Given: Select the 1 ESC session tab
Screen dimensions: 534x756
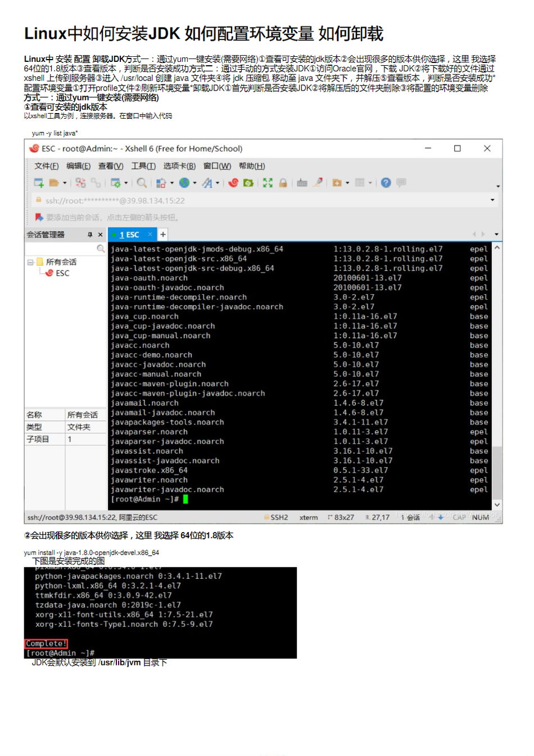Looking at the screenshot, I should click(x=130, y=235).
